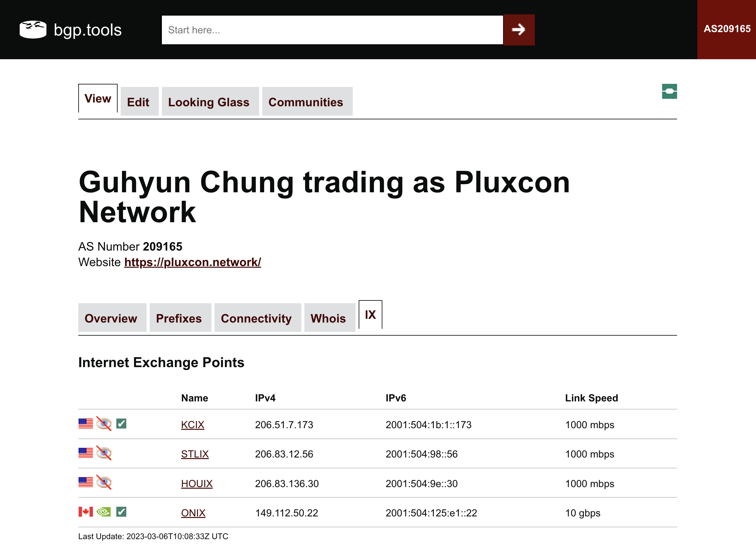The image size is (756, 546).
Task: Click the search submit arrow button
Action: pos(519,30)
